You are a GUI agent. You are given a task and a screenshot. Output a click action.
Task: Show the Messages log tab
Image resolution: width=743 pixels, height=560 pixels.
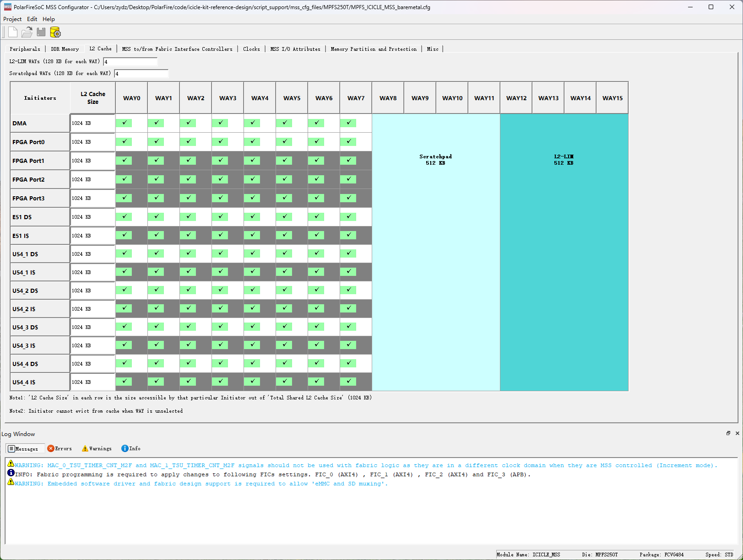(25, 449)
